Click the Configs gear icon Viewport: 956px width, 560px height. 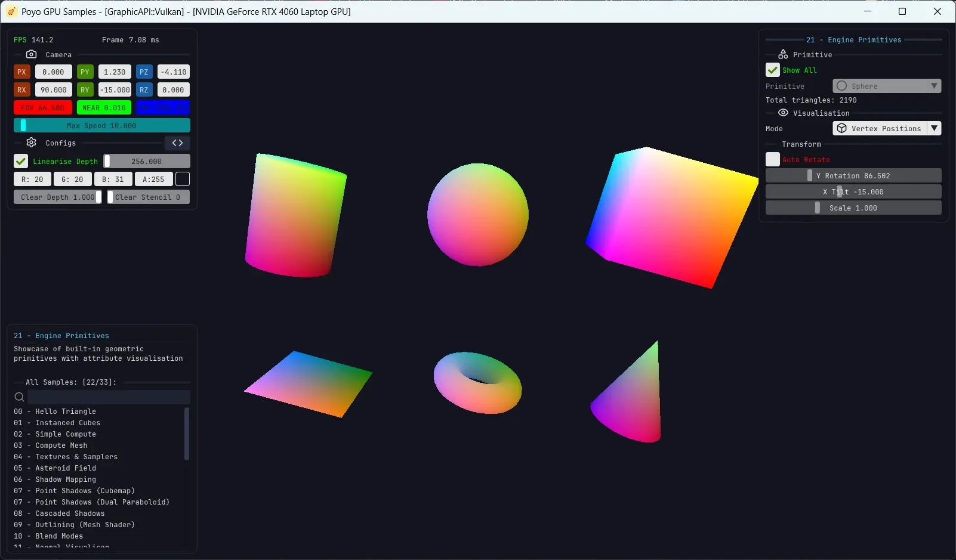(x=32, y=143)
